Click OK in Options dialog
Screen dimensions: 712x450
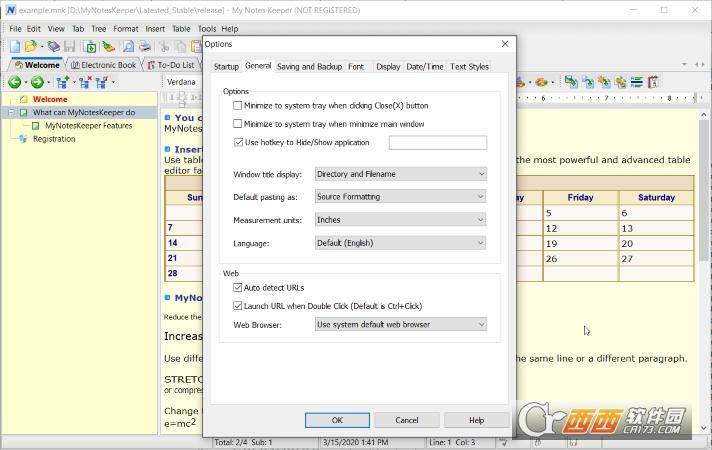337,420
